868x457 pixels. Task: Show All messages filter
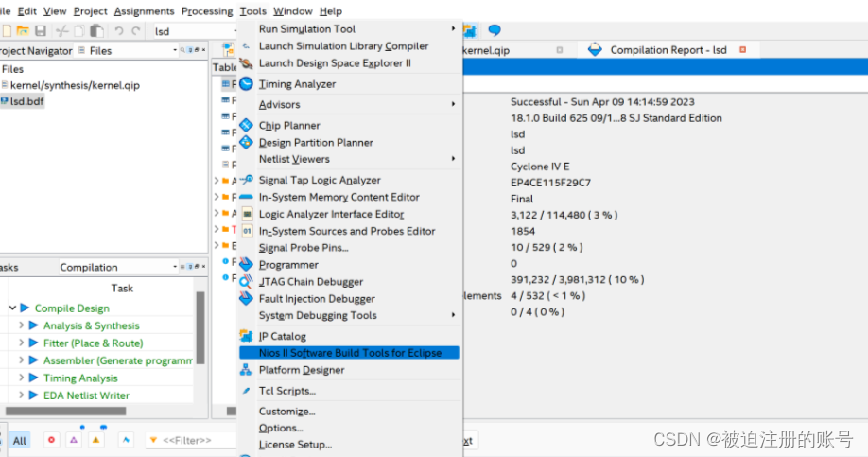pyautogui.click(x=19, y=440)
